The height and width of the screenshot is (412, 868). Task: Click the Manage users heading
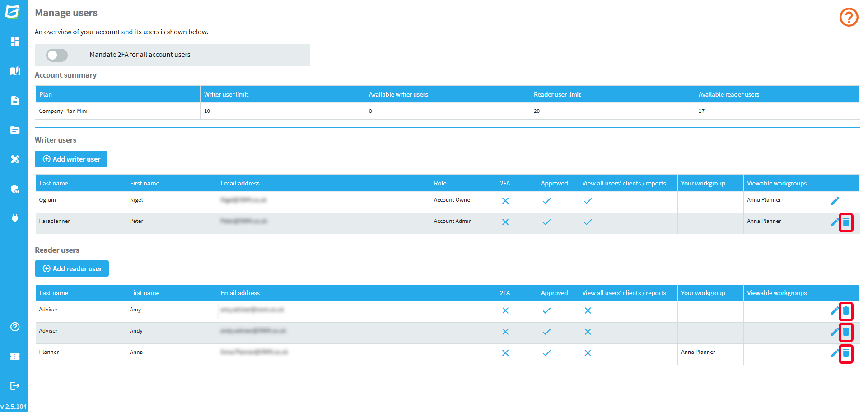click(x=66, y=13)
